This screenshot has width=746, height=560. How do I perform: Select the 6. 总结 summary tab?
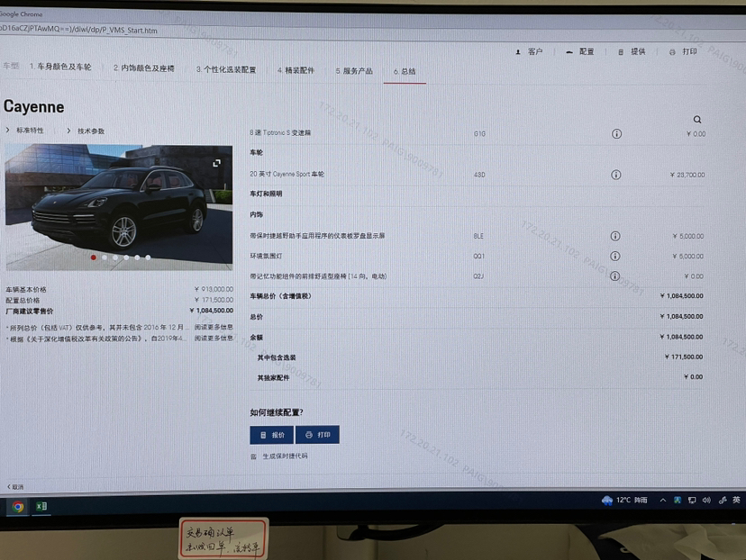point(405,71)
